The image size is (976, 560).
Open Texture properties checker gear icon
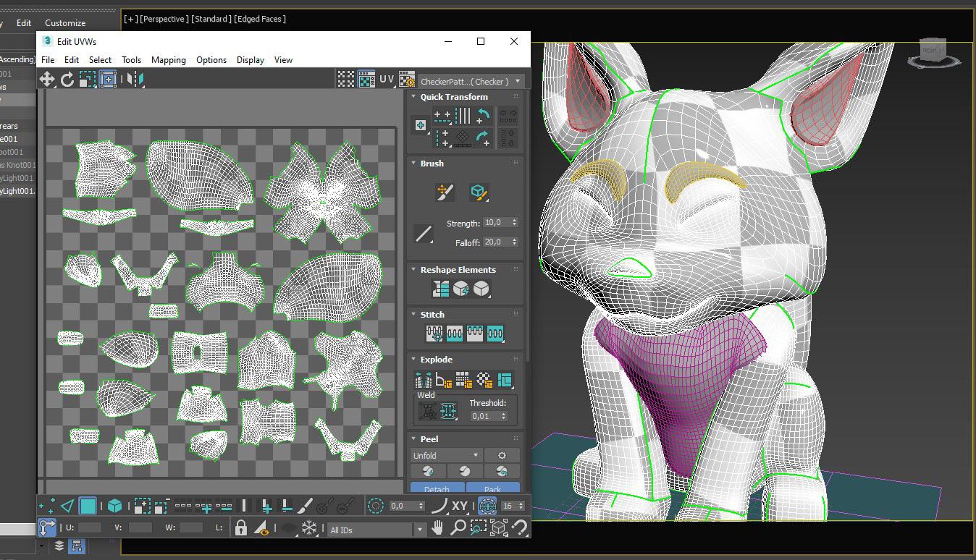(407, 80)
